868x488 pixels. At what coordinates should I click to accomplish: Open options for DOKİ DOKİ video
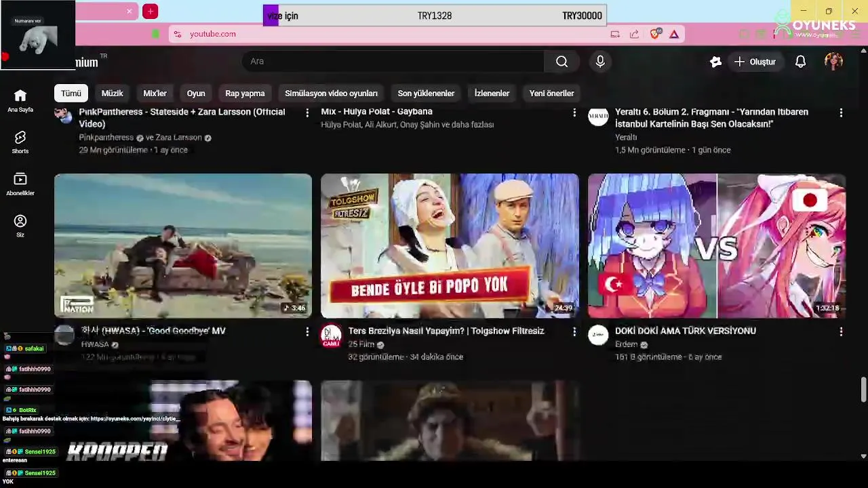841,331
